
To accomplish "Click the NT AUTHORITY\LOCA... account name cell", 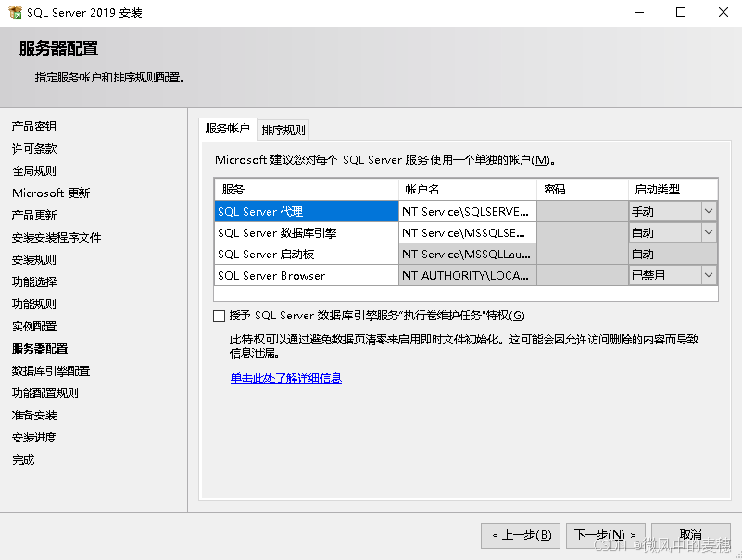I will tap(468, 275).
